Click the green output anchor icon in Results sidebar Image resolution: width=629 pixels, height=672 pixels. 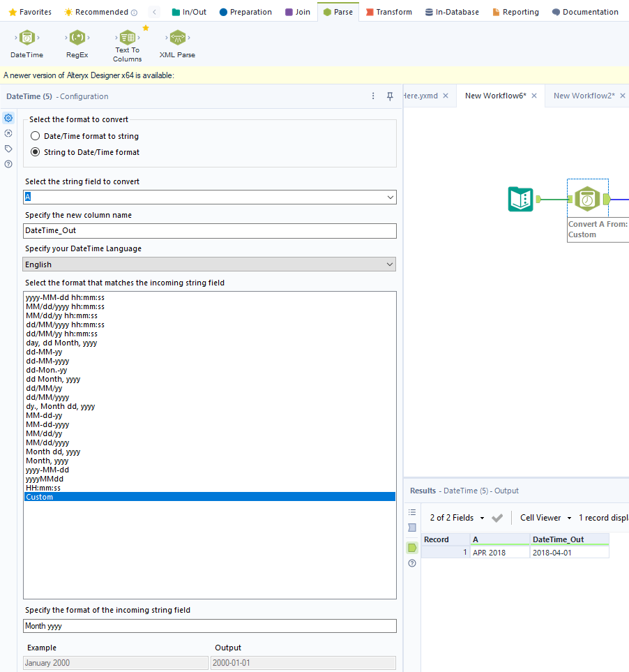411,548
